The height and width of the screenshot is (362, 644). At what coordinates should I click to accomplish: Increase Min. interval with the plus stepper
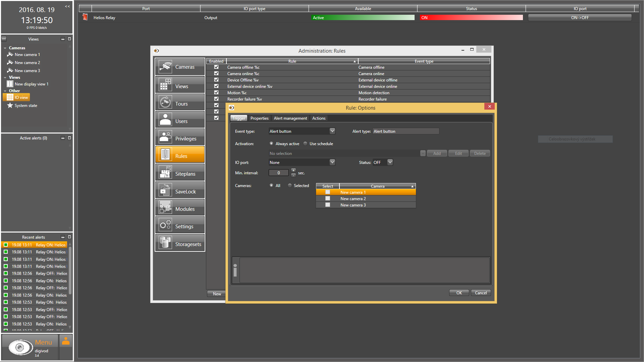tap(293, 170)
